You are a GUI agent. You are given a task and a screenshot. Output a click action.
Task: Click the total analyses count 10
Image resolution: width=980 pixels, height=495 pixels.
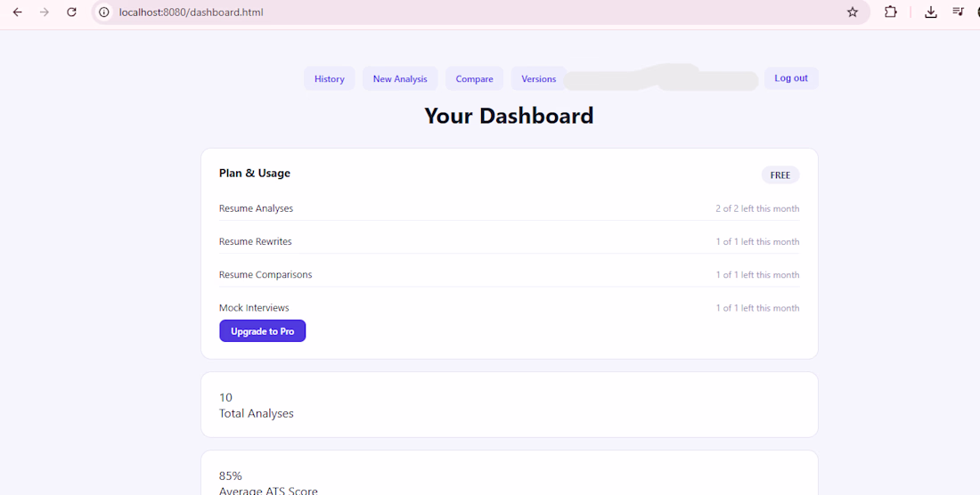coord(225,398)
